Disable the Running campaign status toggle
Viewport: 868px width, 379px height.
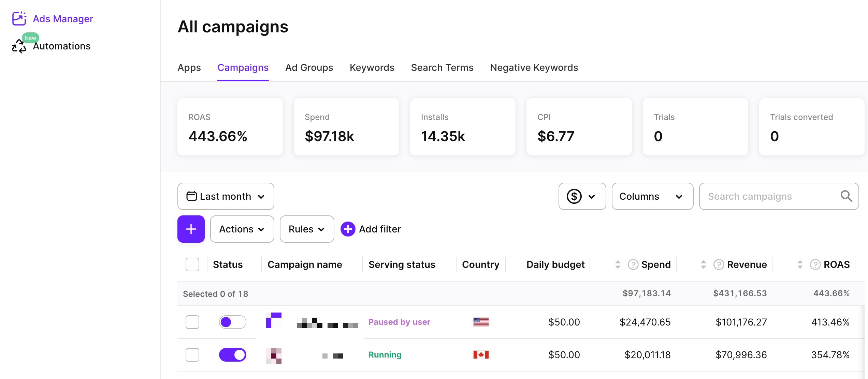[232, 354]
